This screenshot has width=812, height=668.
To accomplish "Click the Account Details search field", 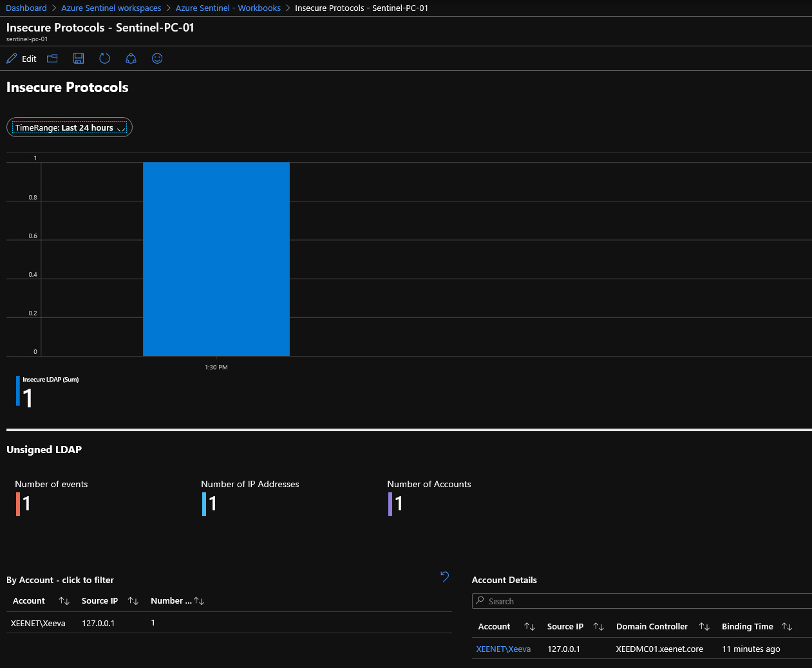I will (641, 601).
